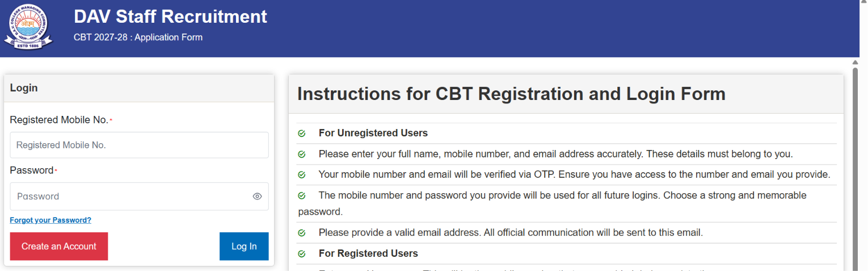Click checkmark icon beside For Unregistered Users
This screenshot has width=868, height=271.
click(302, 134)
